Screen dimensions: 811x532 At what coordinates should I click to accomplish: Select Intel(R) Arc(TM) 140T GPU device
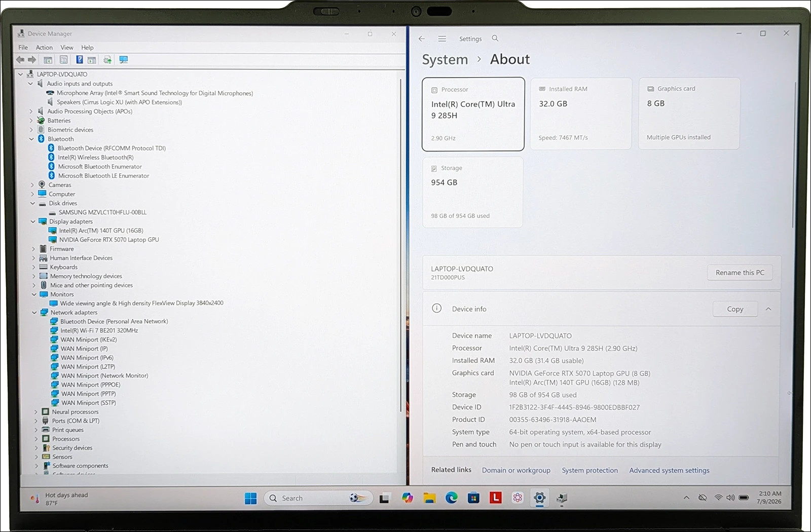[101, 231]
